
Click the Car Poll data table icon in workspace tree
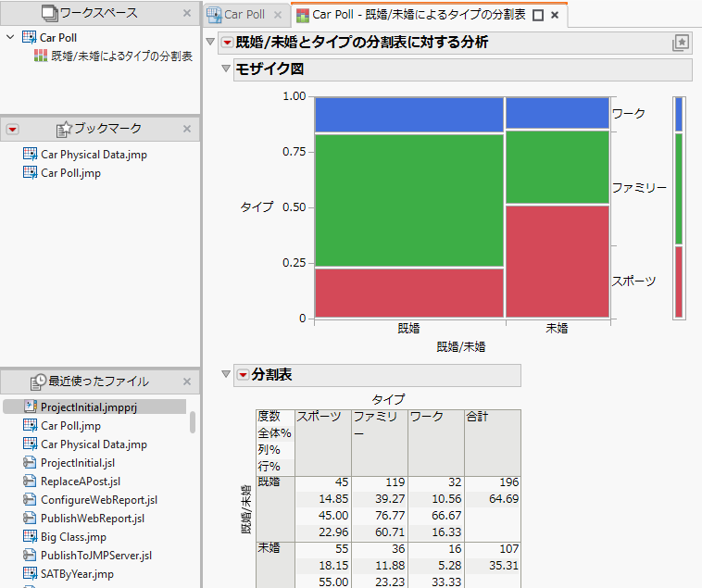(29, 37)
